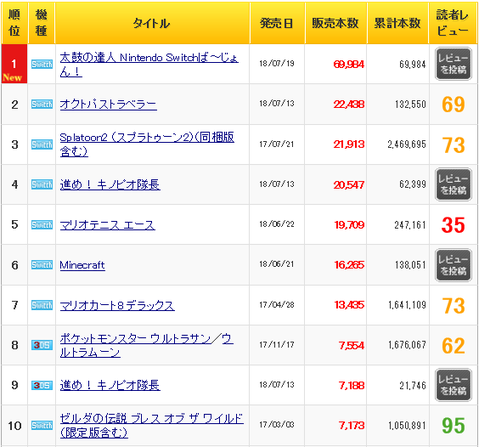
Task: Click release date 17/11/17
Action: 277,345
